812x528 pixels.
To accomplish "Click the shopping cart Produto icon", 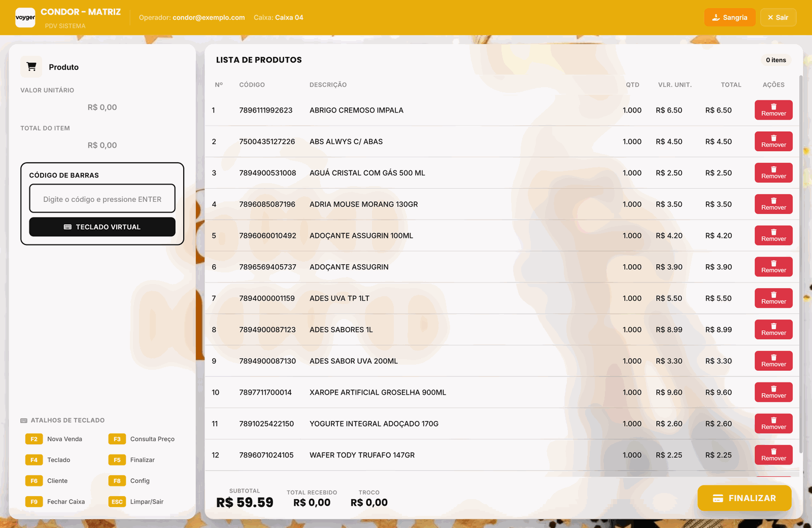I will (x=31, y=66).
